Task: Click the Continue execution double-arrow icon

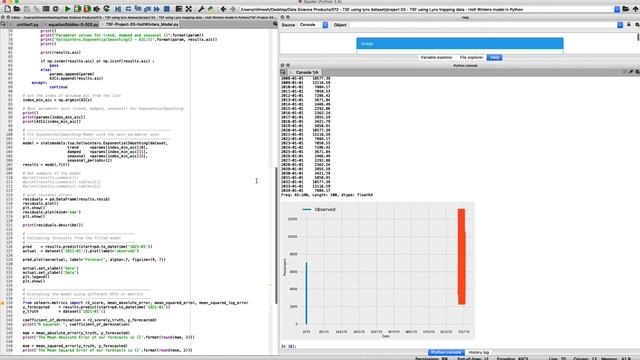Action: pyautogui.click(x=157, y=9)
